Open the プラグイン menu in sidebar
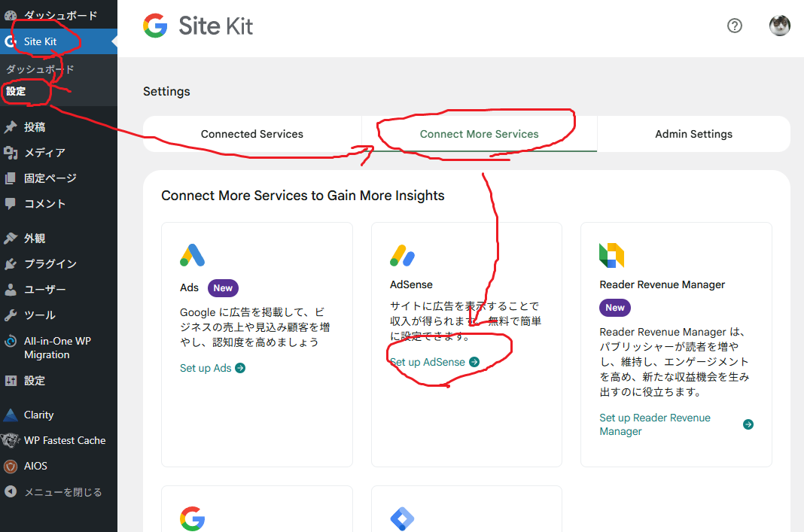 pos(50,263)
